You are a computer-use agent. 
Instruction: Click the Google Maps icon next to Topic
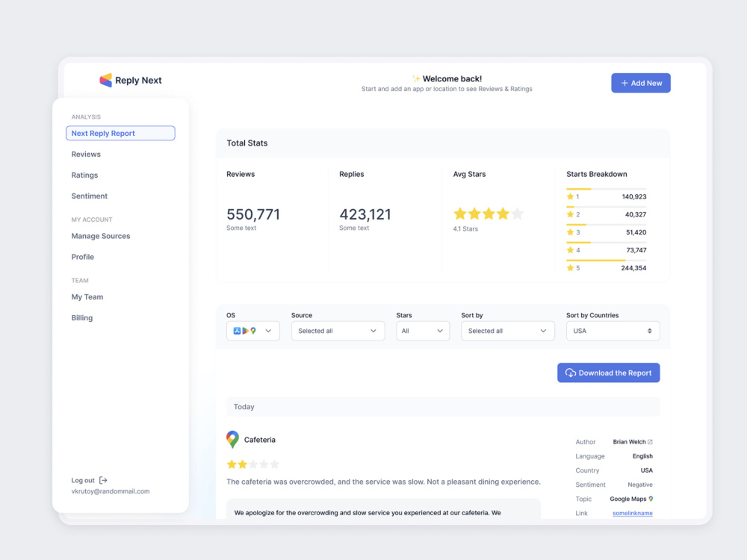click(x=649, y=499)
